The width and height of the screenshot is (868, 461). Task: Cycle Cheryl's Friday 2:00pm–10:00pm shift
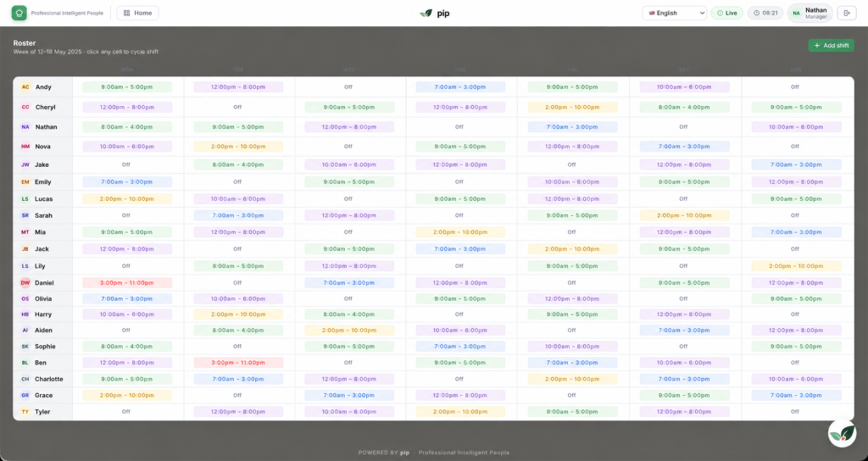[572, 108]
